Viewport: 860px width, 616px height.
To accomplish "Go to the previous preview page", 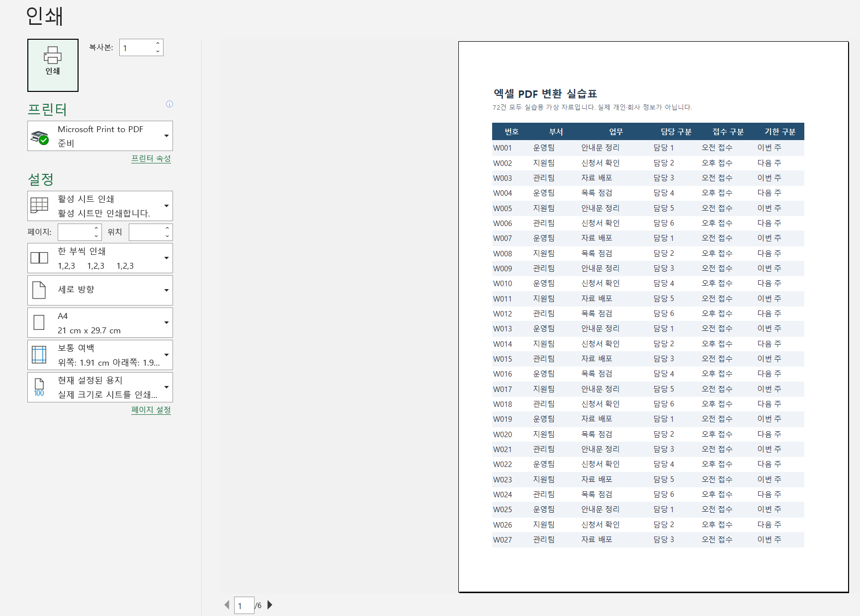I will pos(227,605).
